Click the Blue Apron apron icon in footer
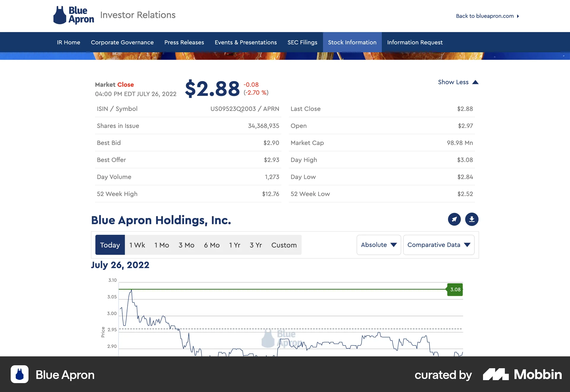 tap(19, 375)
